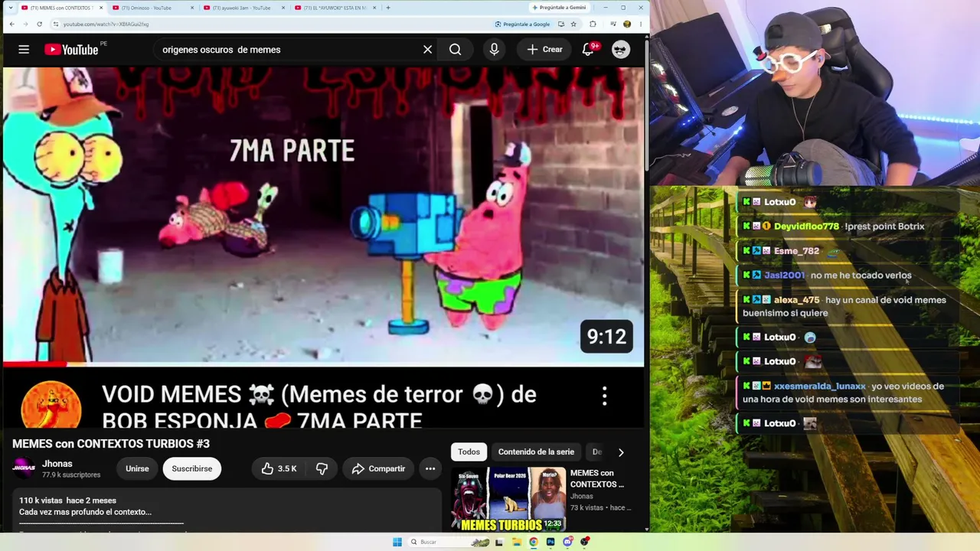Open the YouTube guide hamburger menu
The image size is (980, 551).
click(x=24, y=50)
